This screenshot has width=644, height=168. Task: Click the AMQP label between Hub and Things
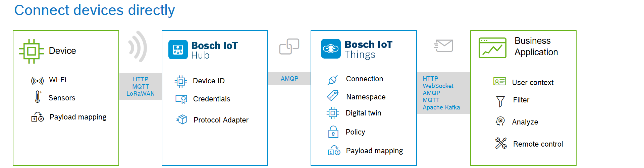289,79
